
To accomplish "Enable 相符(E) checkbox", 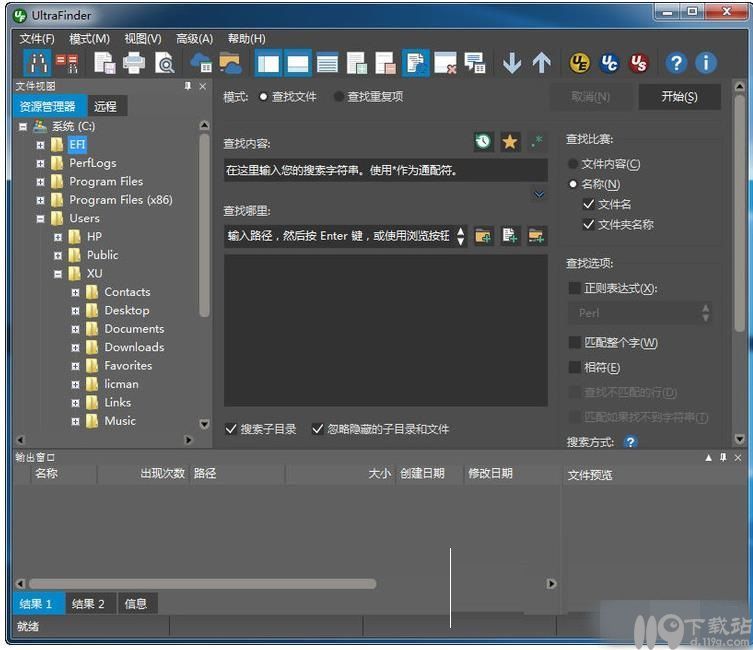I will pyautogui.click(x=574, y=367).
